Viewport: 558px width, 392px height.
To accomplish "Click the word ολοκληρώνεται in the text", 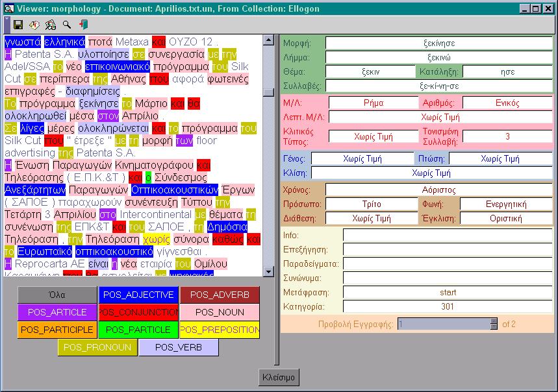I will [113, 129].
